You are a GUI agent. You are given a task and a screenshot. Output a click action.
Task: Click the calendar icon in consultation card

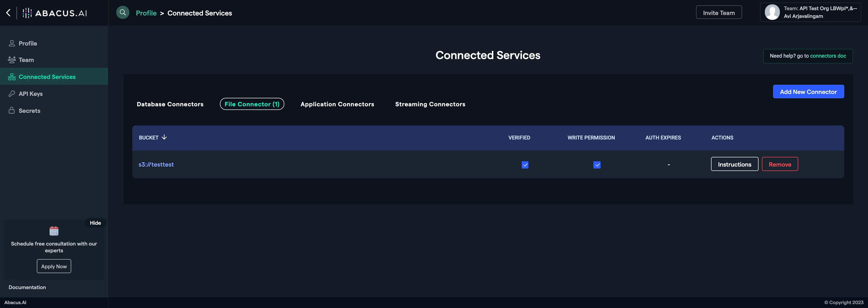[x=54, y=231]
